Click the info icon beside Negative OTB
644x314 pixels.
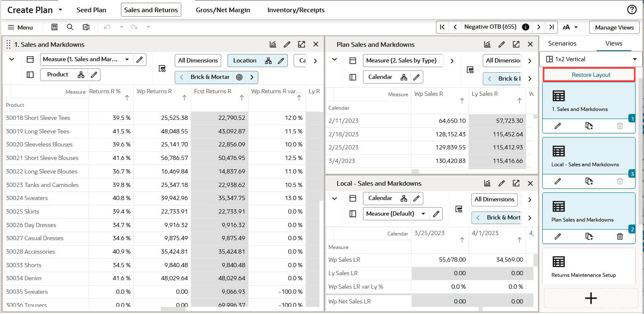click(525, 27)
